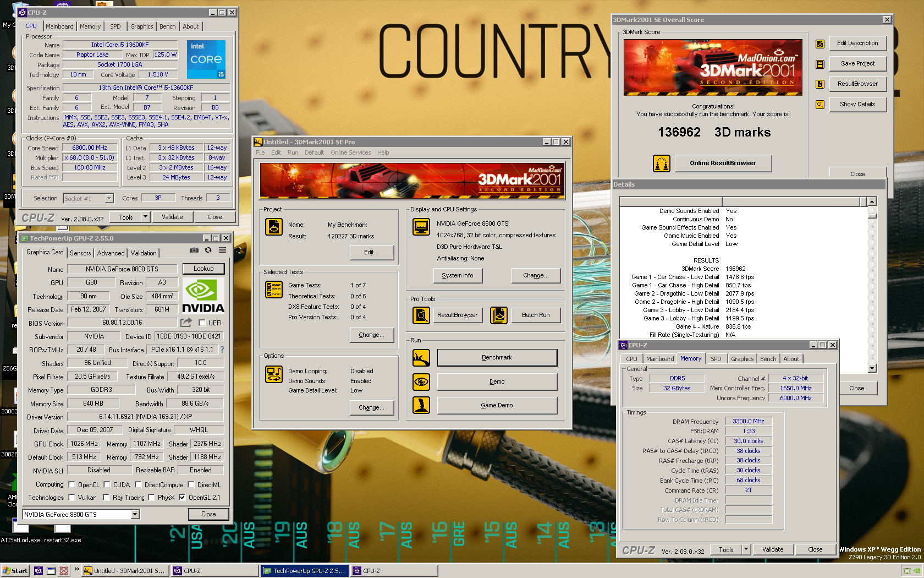Click the GPU-Z refresh icon
The height and width of the screenshot is (578, 924).
[208, 250]
